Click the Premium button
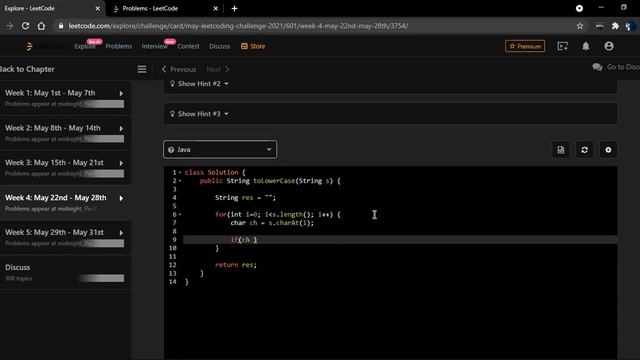This screenshot has width=640, height=360. pyautogui.click(x=524, y=46)
